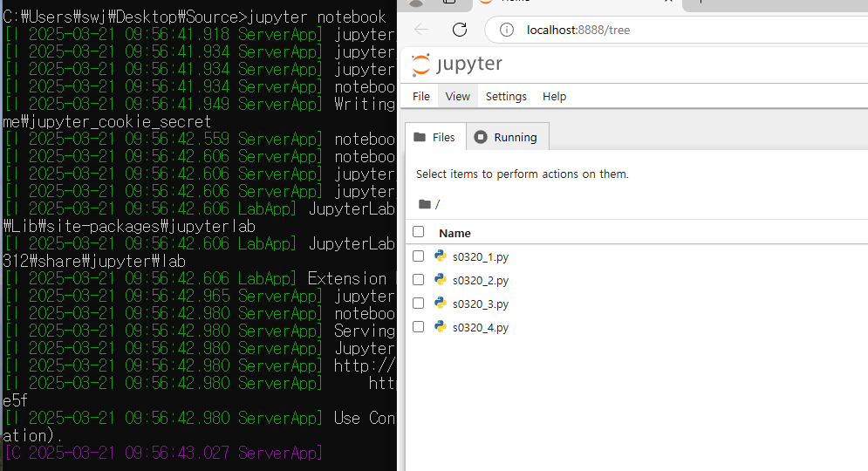Open file s0320_2.py

click(x=481, y=281)
